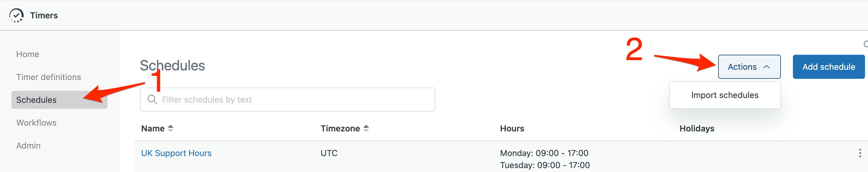
Task: Focus the Filter schedules by text field
Action: (x=287, y=100)
